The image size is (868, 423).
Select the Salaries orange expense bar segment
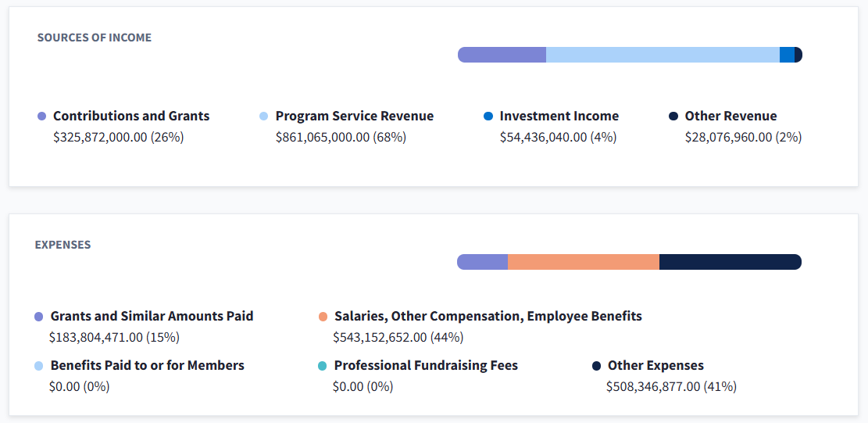[584, 262]
